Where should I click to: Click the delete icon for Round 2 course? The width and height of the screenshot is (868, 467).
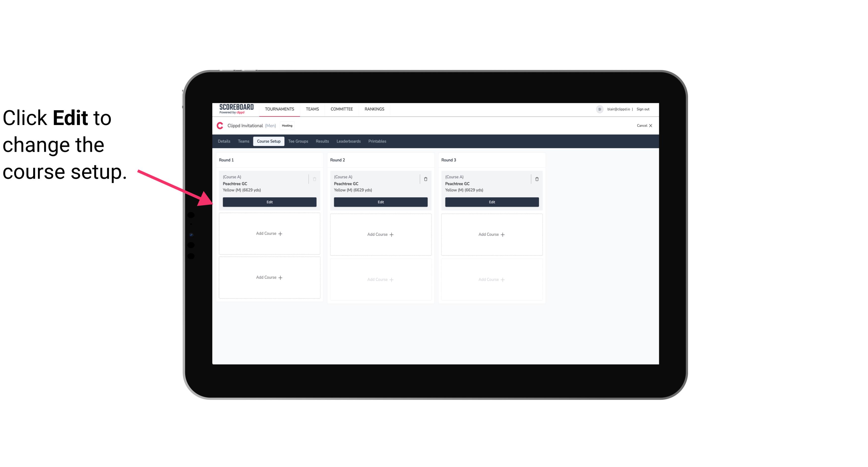[425, 179]
